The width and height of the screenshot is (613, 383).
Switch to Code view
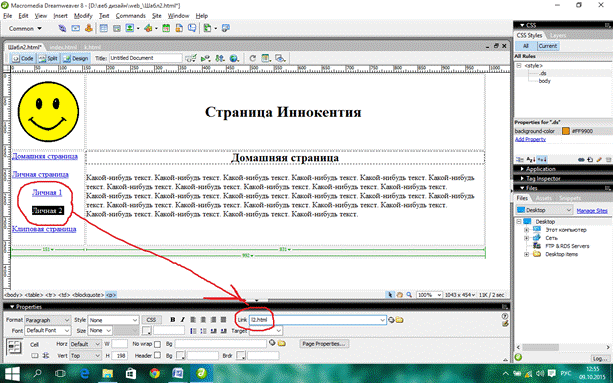[23, 58]
